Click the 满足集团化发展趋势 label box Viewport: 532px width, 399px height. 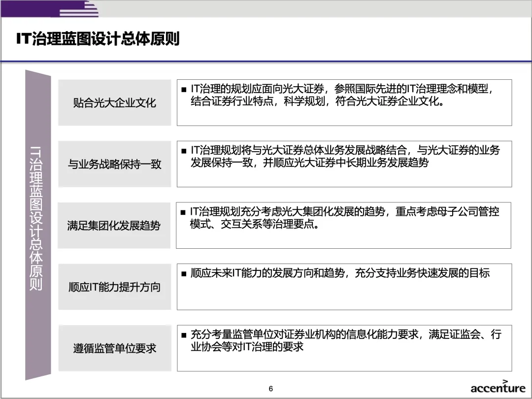(x=114, y=225)
